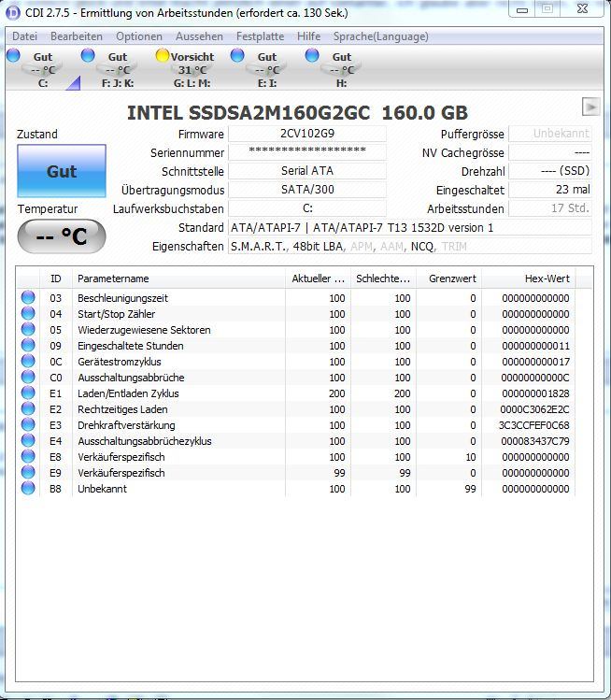Click hex value 3C3CCFEF0C68

pyautogui.click(x=534, y=425)
